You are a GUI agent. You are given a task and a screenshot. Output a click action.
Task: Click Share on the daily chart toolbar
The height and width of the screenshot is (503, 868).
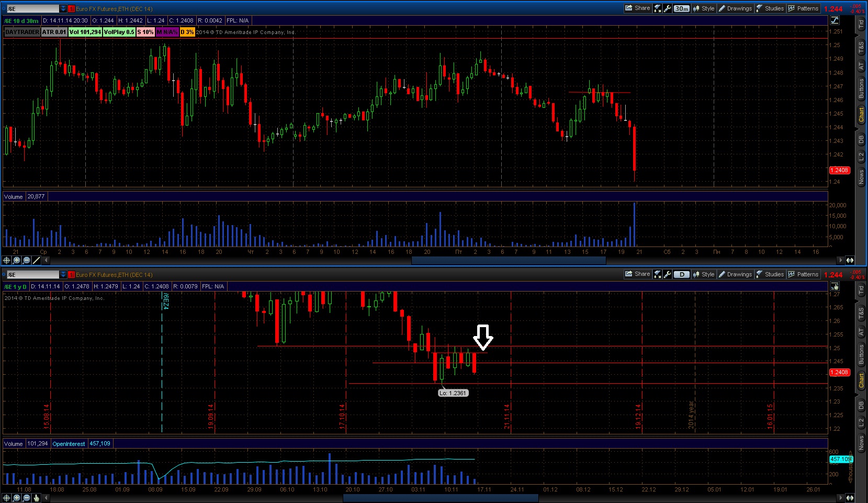[638, 274]
